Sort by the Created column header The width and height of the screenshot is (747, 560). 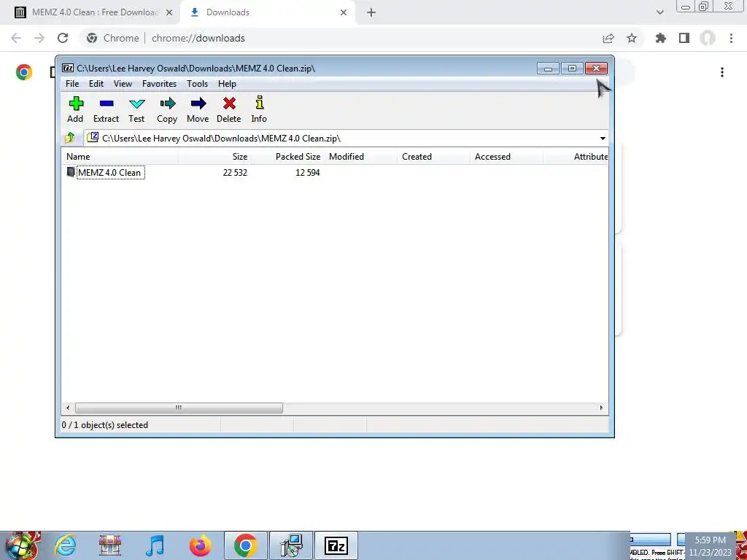coord(433,157)
